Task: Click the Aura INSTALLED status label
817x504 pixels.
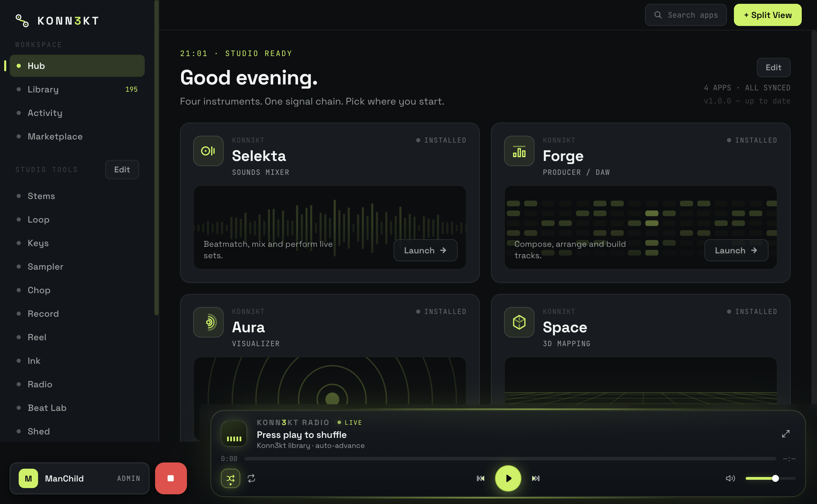Action: click(x=441, y=312)
